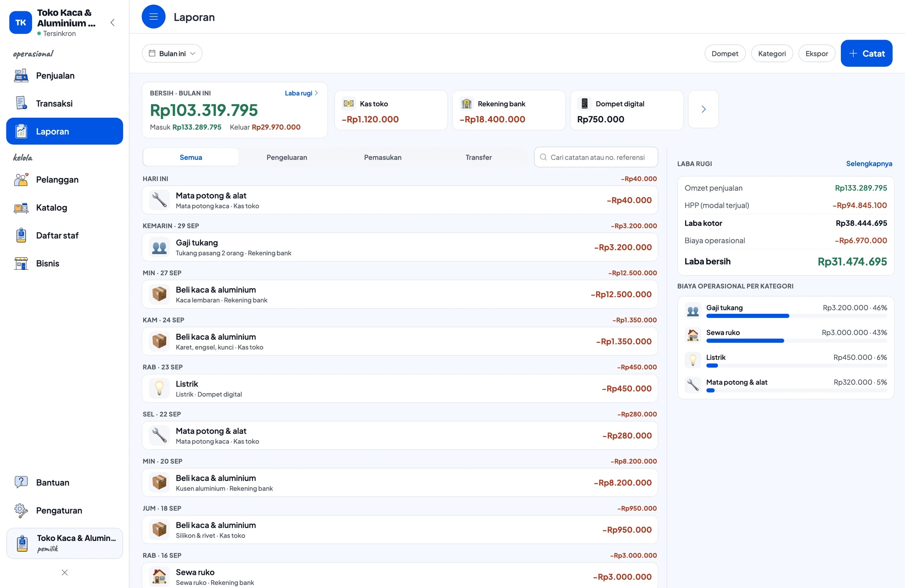905x588 pixels.
Task: Collapse the sidebar with the chevron arrow
Action: point(112,22)
